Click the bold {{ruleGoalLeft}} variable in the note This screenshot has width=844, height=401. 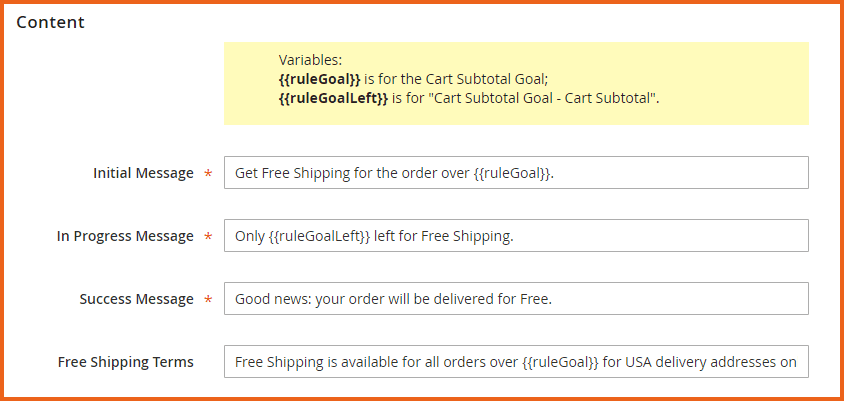click(333, 98)
